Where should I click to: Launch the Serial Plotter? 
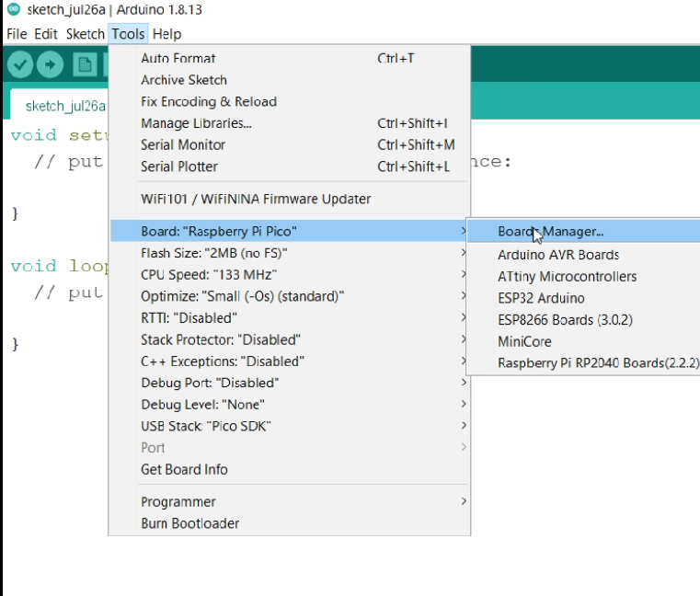[x=289, y=166]
